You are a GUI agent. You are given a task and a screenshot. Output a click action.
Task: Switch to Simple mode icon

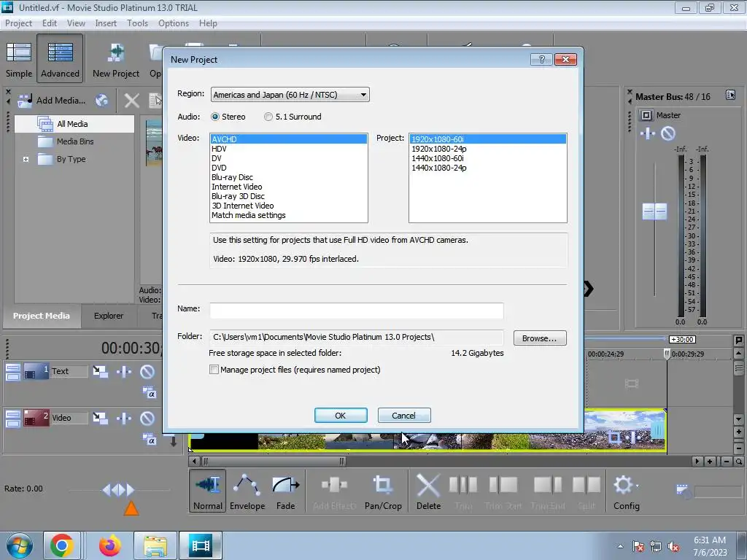(x=18, y=58)
